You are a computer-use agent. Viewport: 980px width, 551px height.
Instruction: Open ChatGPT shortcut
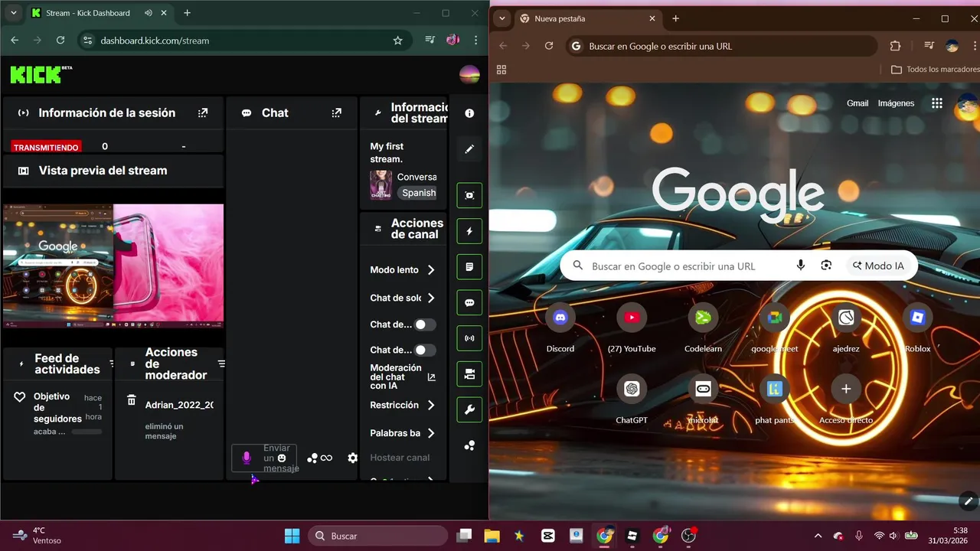(x=632, y=399)
